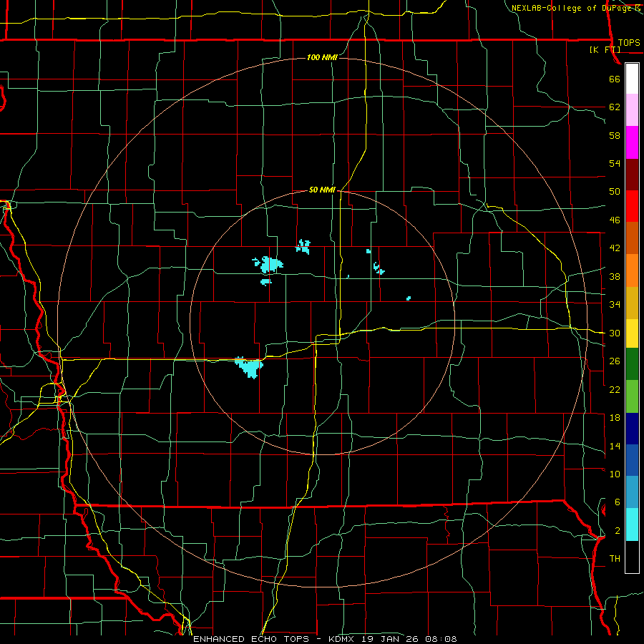This screenshot has width=644, height=644.
Task: Click the gold legend swatch above 34
Action: 632,303
